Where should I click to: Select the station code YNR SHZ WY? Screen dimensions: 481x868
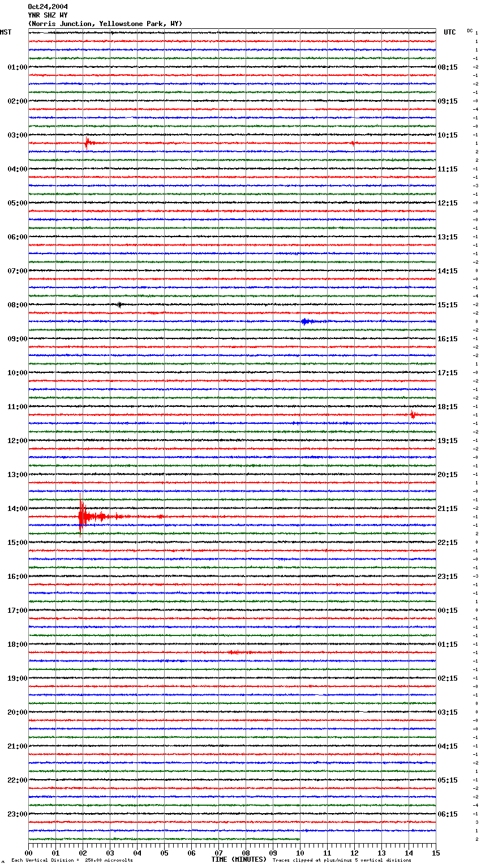pyautogui.click(x=48, y=15)
